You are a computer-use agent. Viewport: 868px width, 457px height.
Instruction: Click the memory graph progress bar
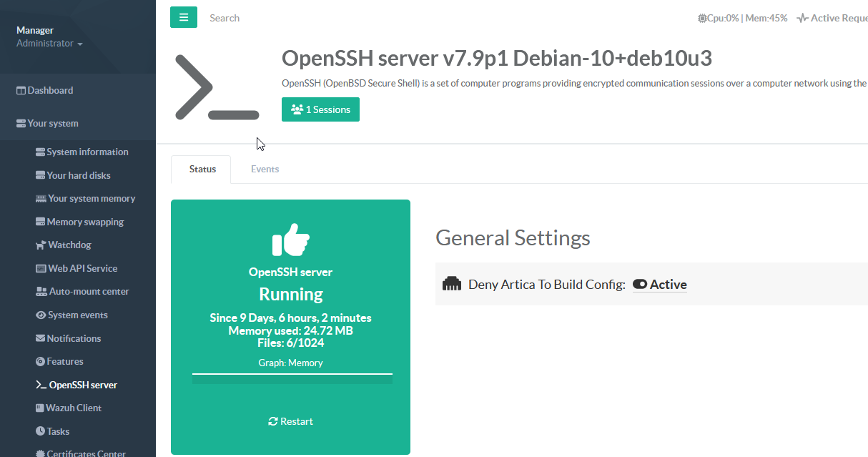(x=292, y=379)
